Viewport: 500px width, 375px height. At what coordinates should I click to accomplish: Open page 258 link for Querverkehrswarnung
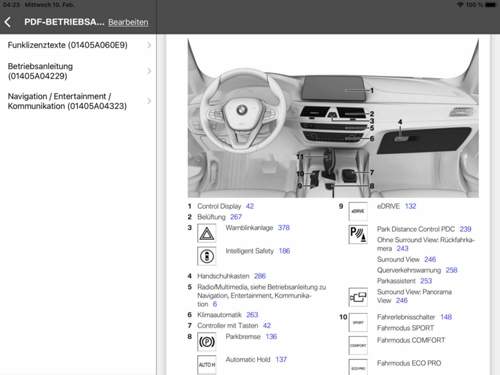pyautogui.click(x=451, y=270)
